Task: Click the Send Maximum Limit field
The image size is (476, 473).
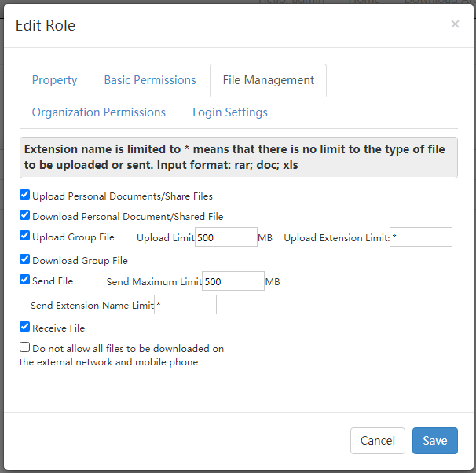Action: click(x=233, y=281)
